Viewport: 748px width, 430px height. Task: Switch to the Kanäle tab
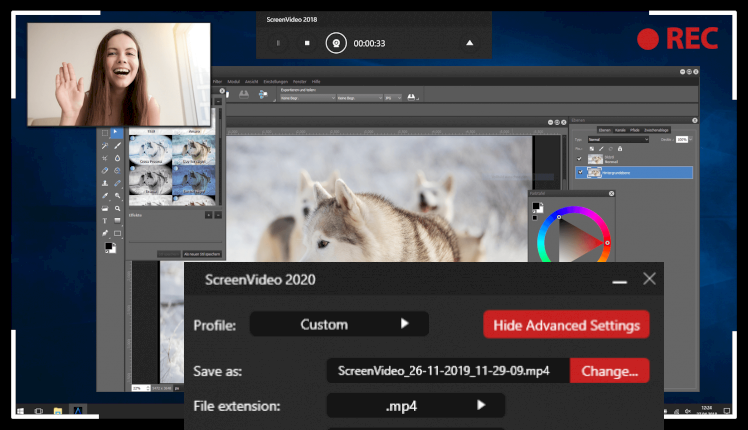pyautogui.click(x=620, y=130)
